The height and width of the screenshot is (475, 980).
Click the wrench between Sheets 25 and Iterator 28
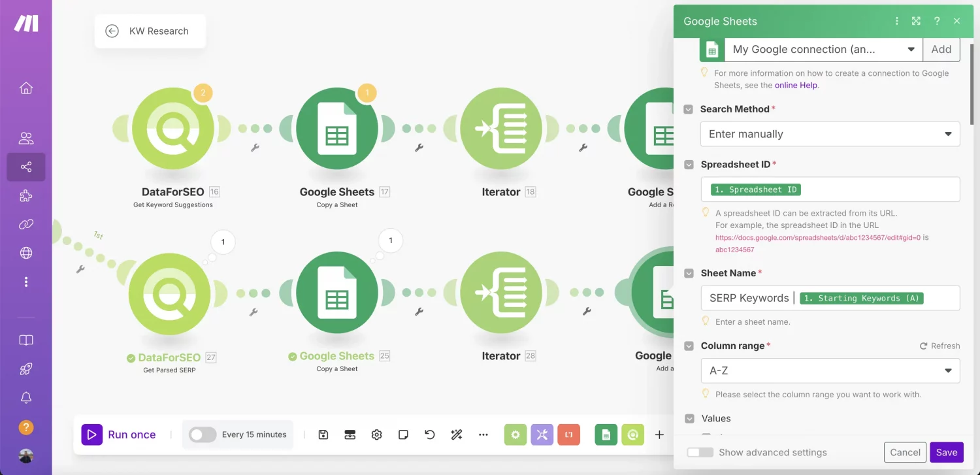tap(419, 312)
